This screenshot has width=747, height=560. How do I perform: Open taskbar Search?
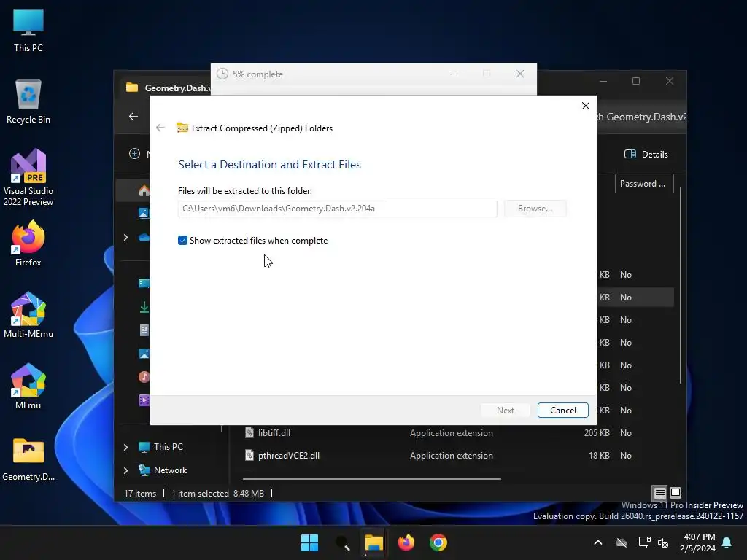pos(342,542)
